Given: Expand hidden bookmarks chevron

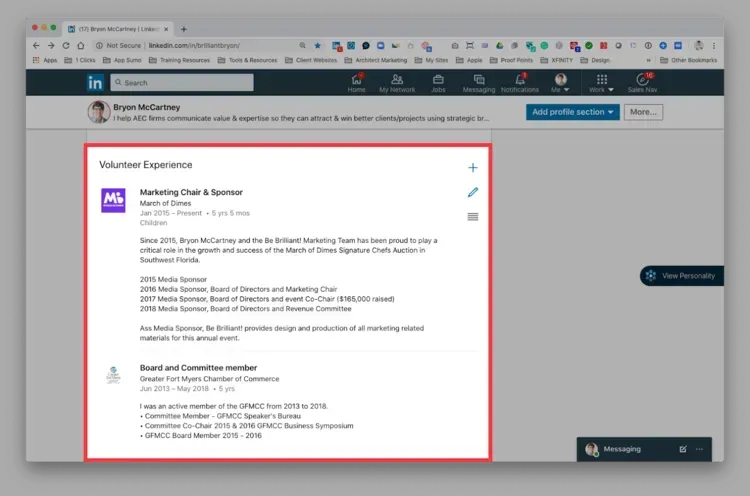Looking at the screenshot, I should 649,60.
